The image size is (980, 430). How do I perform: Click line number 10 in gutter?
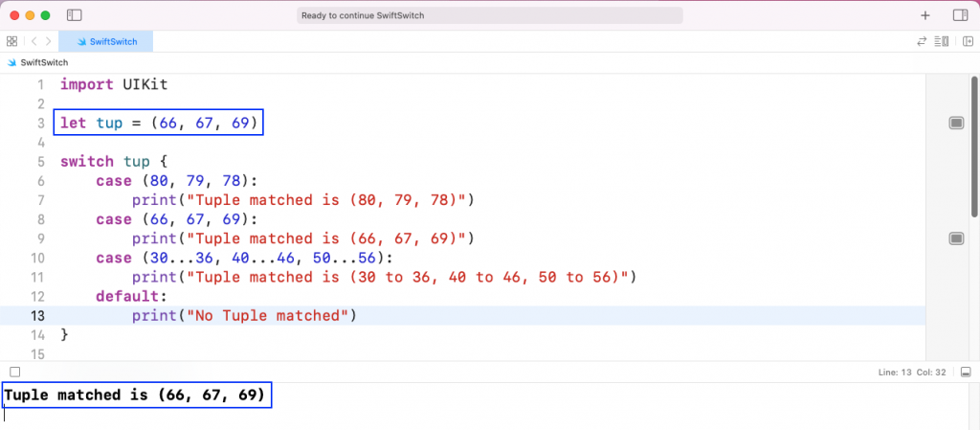click(37, 259)
